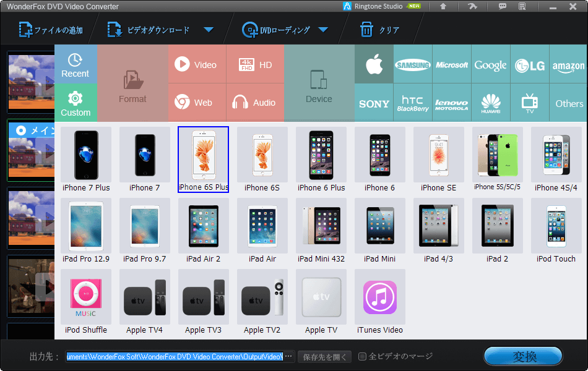The height and width of the screenshot is (371, 588).
Task: Pick the Apple TV3 preset
Action: click(203, 302)
